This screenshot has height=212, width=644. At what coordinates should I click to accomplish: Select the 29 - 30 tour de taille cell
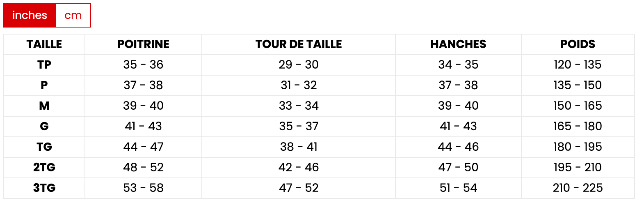[299, 65]
